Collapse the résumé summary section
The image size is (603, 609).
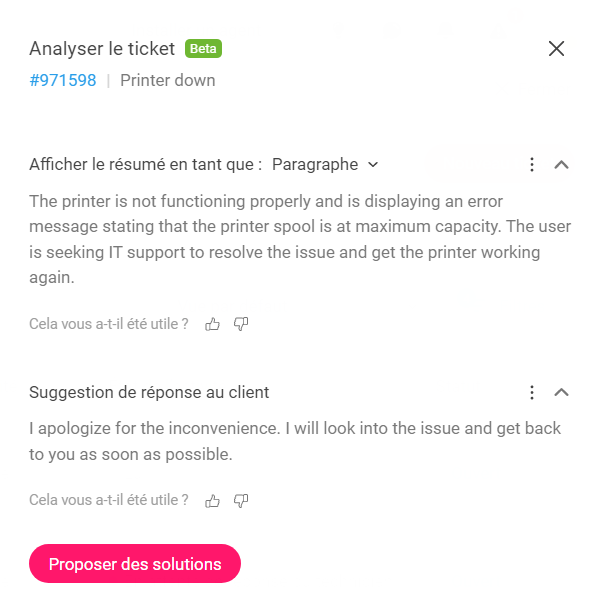coord(561,165)
